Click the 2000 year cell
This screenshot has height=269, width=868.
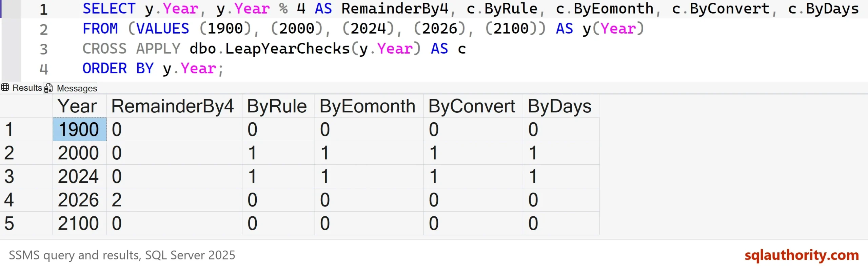(80, 153)
